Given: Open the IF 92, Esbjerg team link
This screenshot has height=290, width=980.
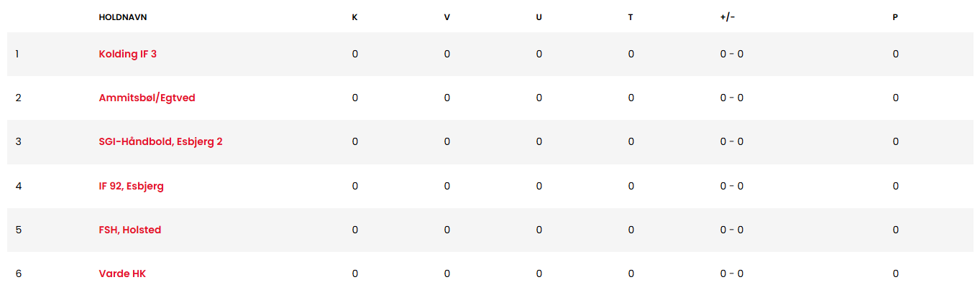Looking at the screenshot, I should [131, 186].
